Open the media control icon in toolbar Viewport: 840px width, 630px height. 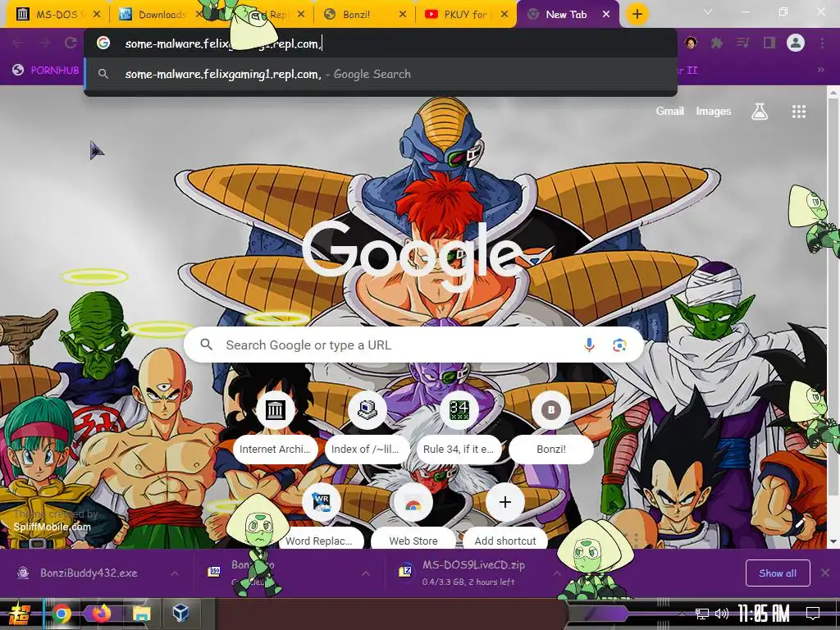pos(743,43)
